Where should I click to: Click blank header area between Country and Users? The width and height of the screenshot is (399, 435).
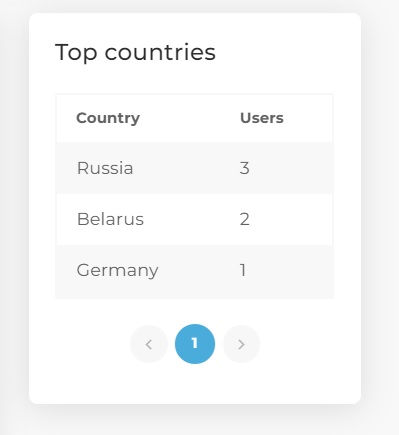point(190,118)
